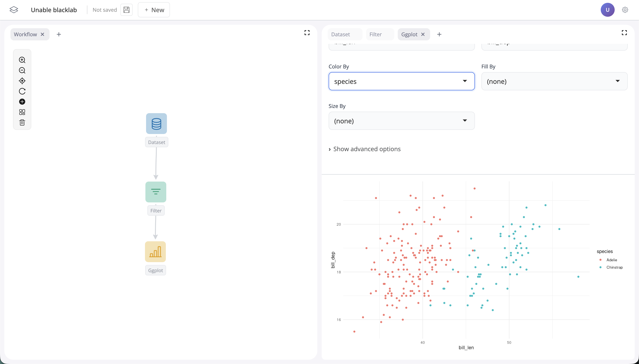Maximize the workflow panel

click(307, 33)
